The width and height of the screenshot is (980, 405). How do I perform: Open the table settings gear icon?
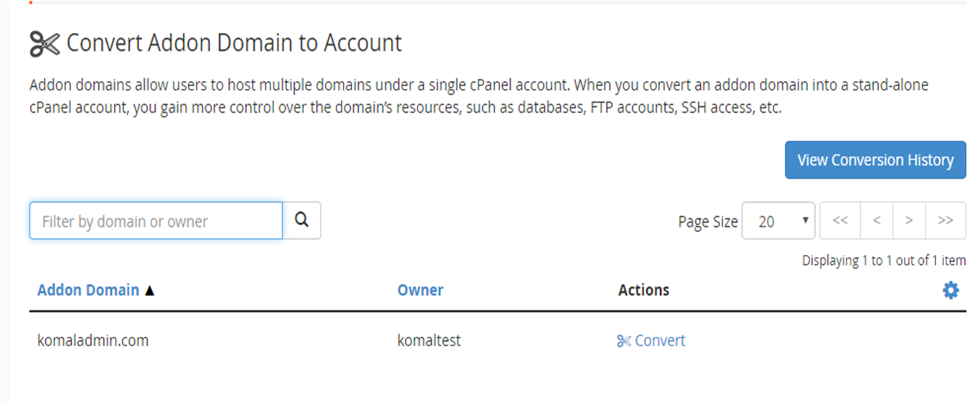point(951,290)
